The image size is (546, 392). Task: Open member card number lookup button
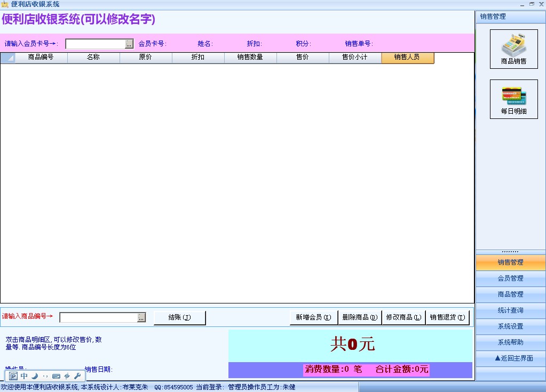coord(129,44)
